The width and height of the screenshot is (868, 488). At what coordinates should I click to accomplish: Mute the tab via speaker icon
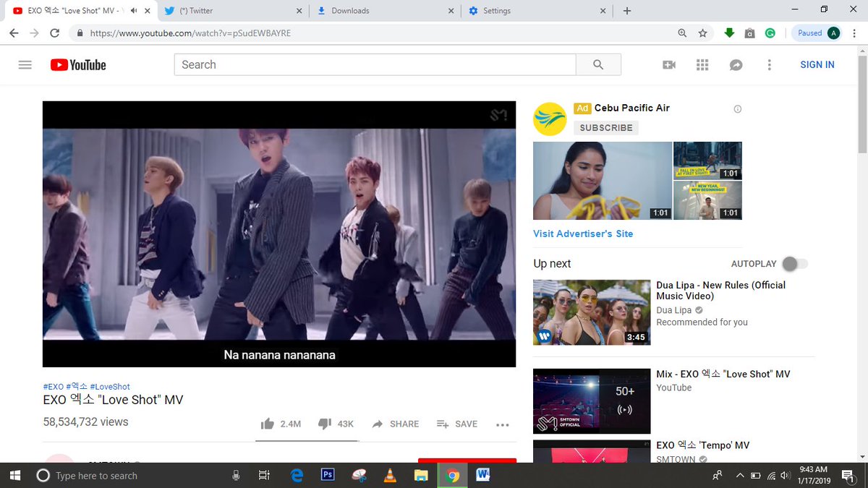133,11
